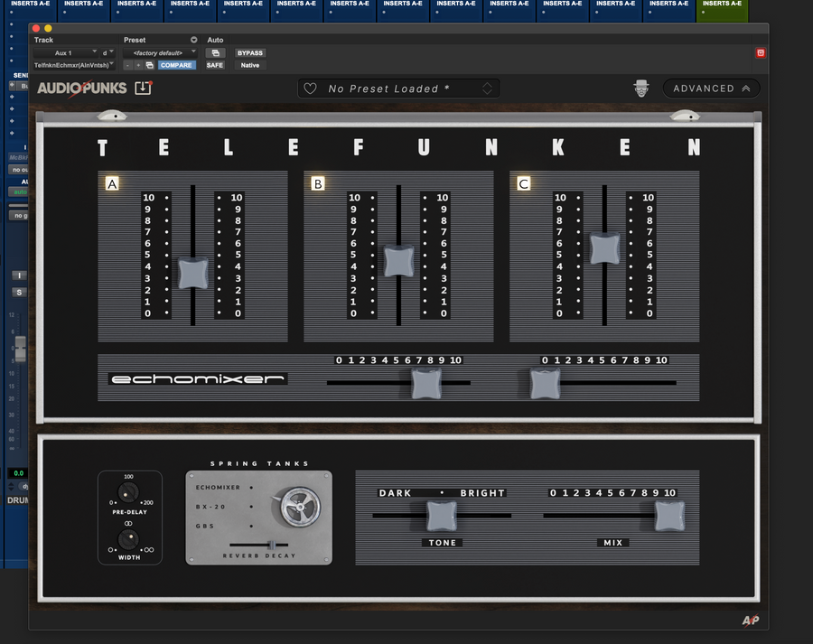813x644 pixels.
Task: Collapse the ADVANCED panel
Action: (x=712, y=89)
